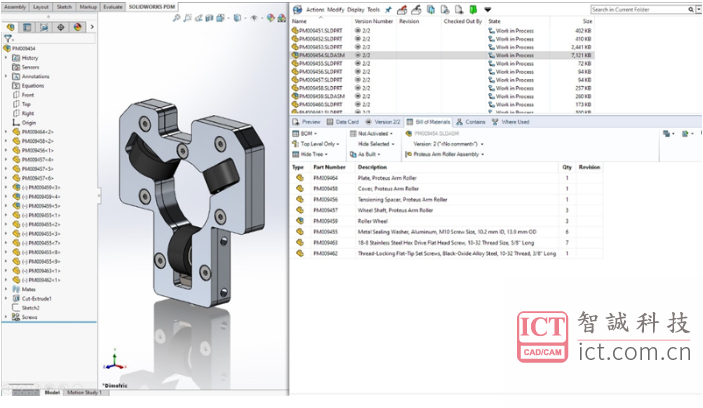The width and height of the screenshot is (703, 408).
Task: Expand the Mates folder in tree
Action: click(x=6, y=289)
